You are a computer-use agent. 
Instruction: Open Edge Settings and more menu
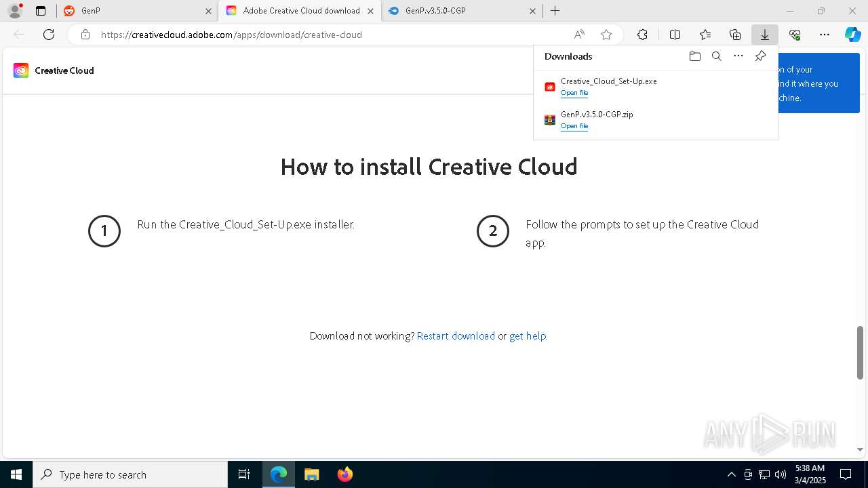coord(825,35)
